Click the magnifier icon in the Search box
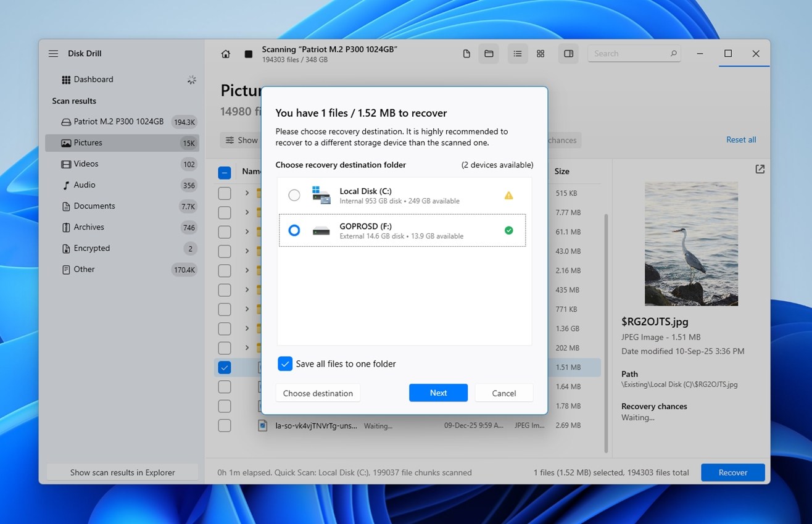The image size is (812, 524). click(674, 54)
